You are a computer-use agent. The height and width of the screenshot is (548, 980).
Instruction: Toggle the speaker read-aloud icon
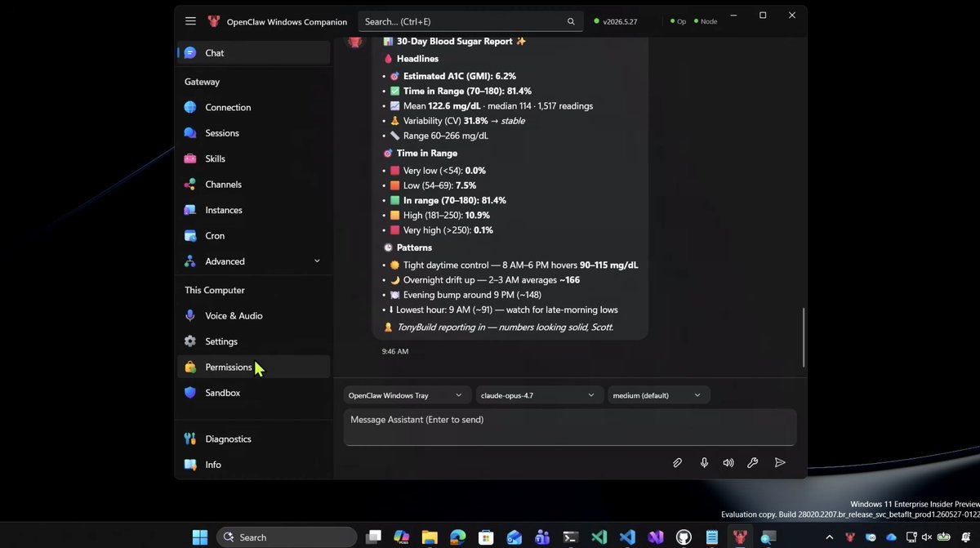[x=728, y=462]
